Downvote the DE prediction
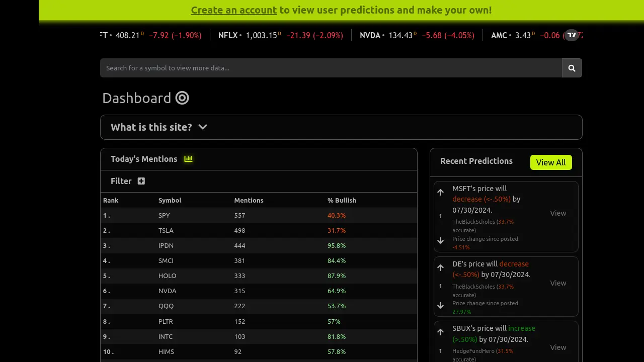 click(x=440, y=305)
